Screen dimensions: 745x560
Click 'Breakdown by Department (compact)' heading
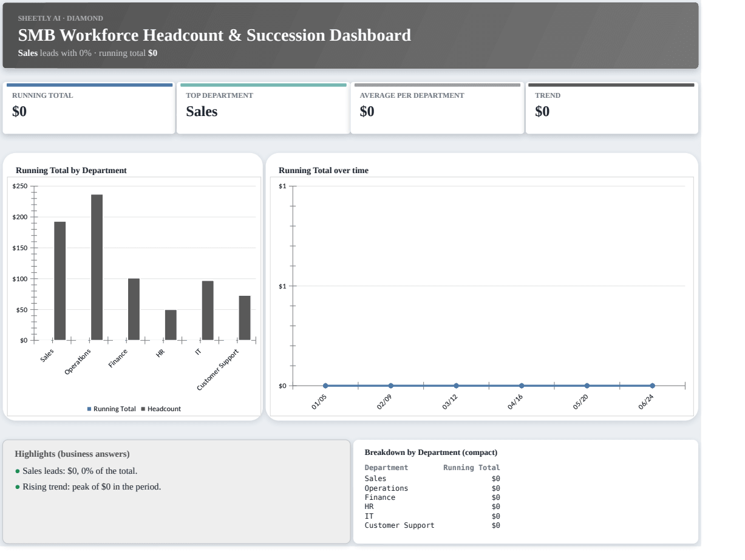coord(431,452)
